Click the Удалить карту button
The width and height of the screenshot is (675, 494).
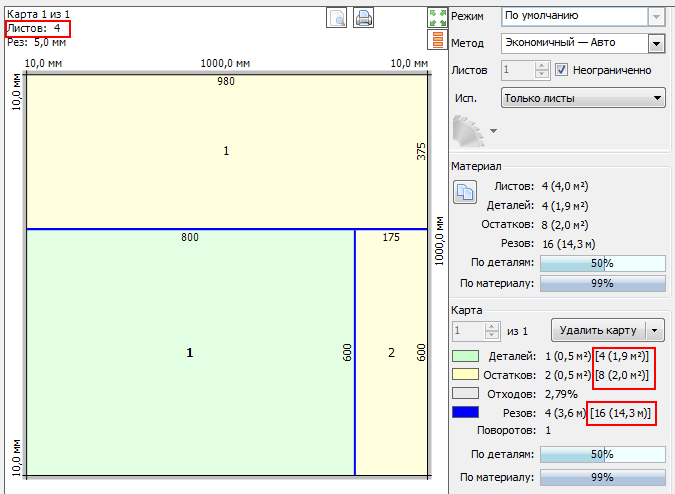[x=598, y=330]
